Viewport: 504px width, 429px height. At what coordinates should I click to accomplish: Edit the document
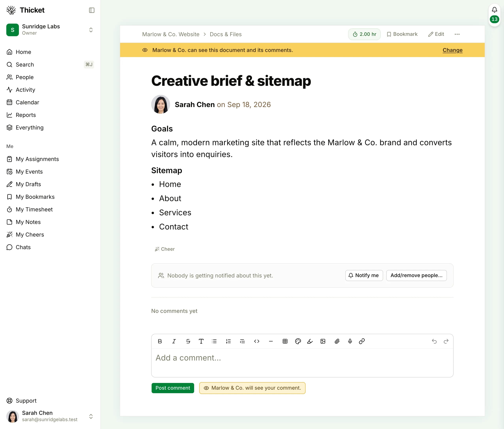point(436,34)
